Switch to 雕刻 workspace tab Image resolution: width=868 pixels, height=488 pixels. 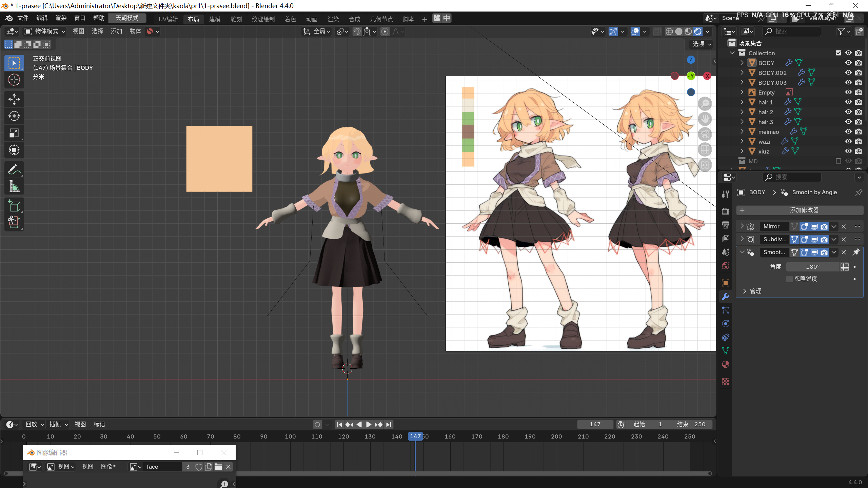pos(236,19)
